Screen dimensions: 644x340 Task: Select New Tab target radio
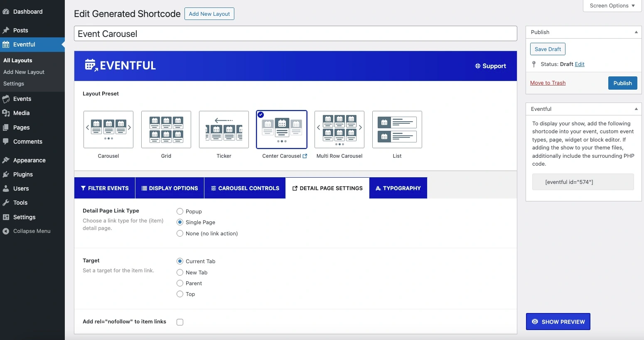(180, 272)
